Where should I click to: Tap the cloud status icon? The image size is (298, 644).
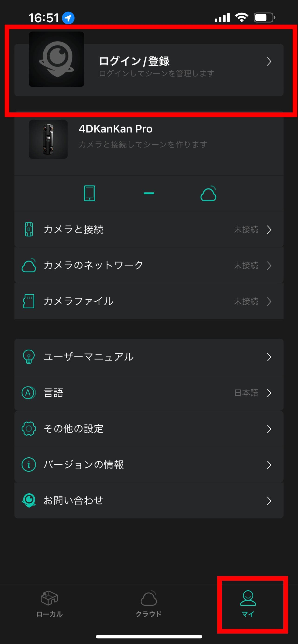[x=208, y=194]
